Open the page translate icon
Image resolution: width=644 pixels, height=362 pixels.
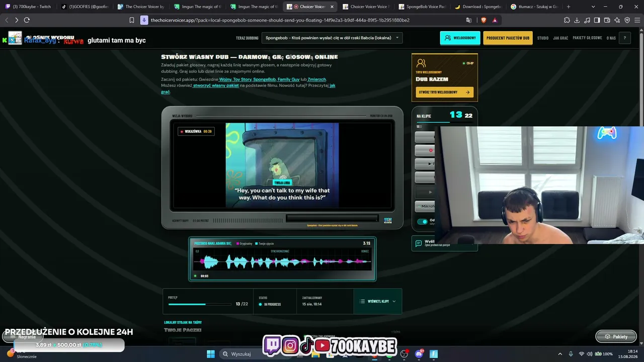469,20
